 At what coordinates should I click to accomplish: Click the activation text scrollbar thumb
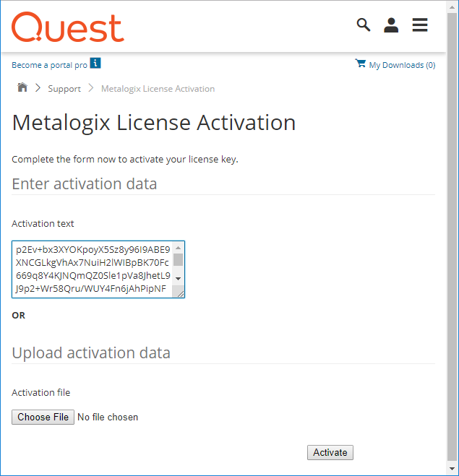[179, 259]
